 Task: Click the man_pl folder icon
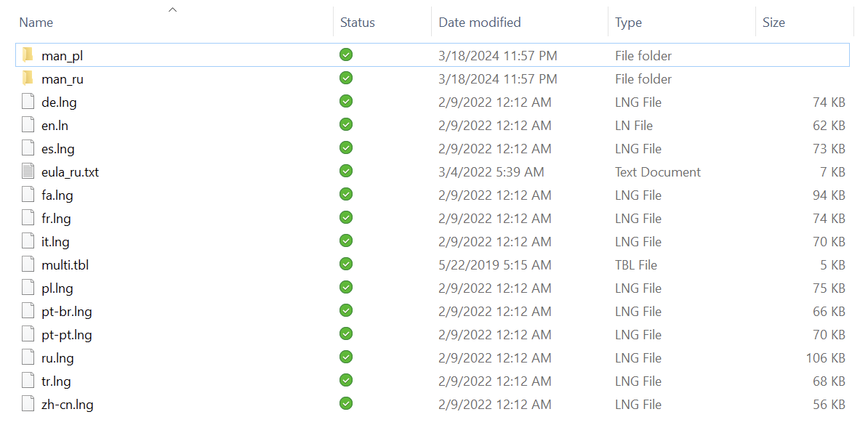[28, 55]
